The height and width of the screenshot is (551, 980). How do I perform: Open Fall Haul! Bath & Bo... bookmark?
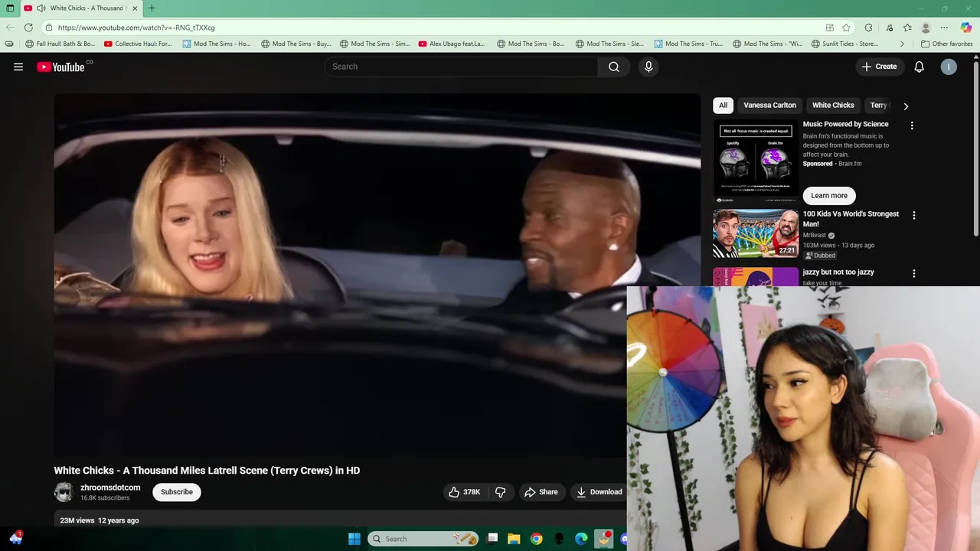pos(60,44)
